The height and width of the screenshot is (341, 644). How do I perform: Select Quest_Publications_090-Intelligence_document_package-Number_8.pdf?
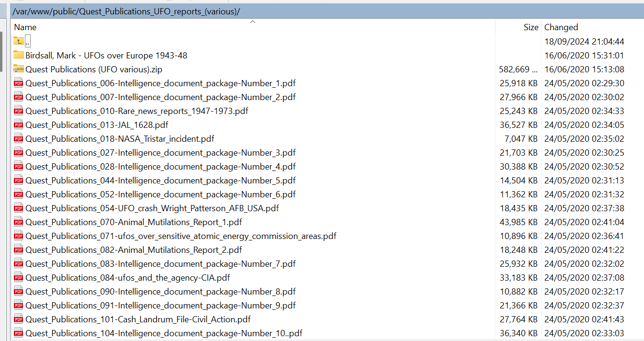[161, 292]
